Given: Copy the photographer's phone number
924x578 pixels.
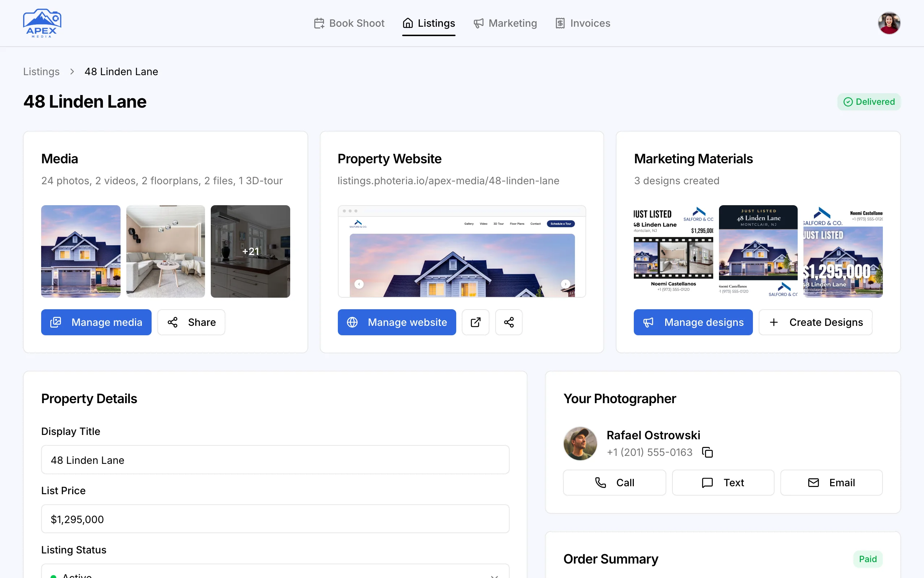Looking at the screenshot, I should (707, 452).
